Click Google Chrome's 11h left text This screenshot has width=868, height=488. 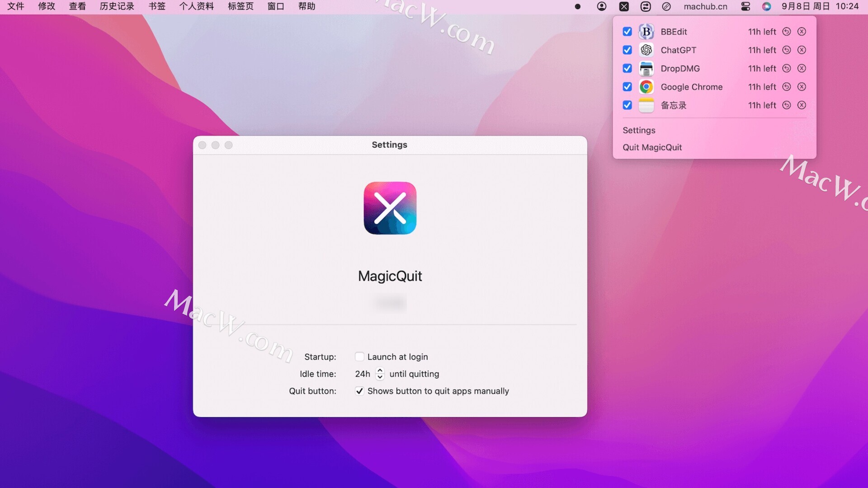coord(762,87)
